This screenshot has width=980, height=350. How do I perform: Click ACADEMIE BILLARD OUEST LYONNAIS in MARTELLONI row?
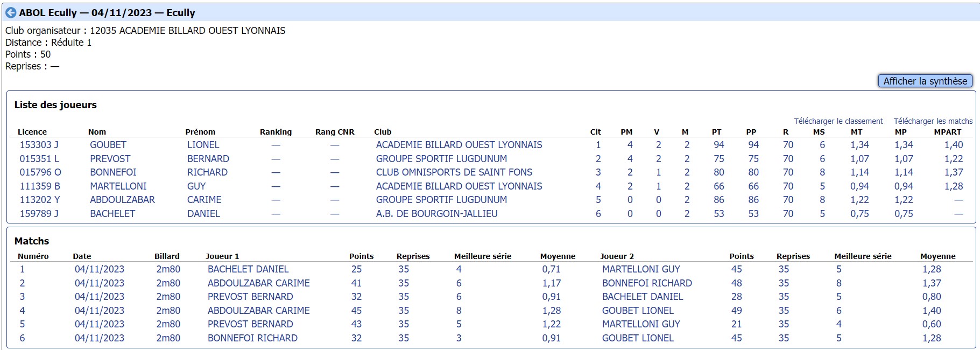459,186
